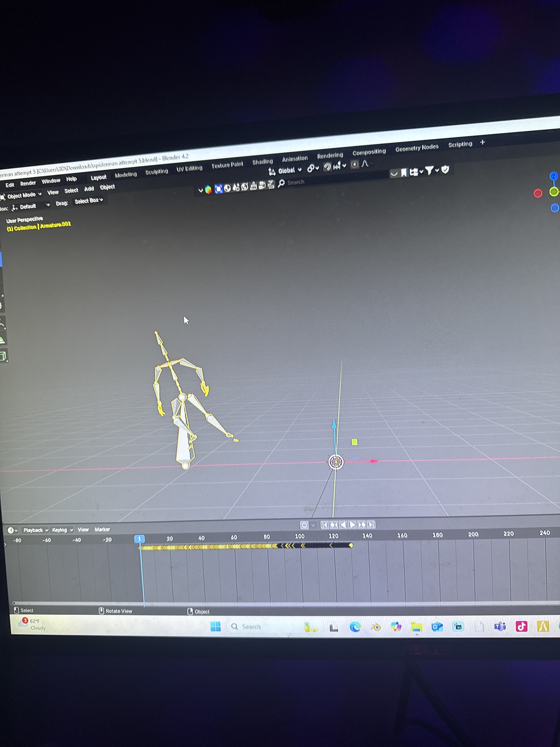Viewport: 560px width, 747px height.
Task: Click the Blender icon in the taskbar
Action: coord(375,627)
